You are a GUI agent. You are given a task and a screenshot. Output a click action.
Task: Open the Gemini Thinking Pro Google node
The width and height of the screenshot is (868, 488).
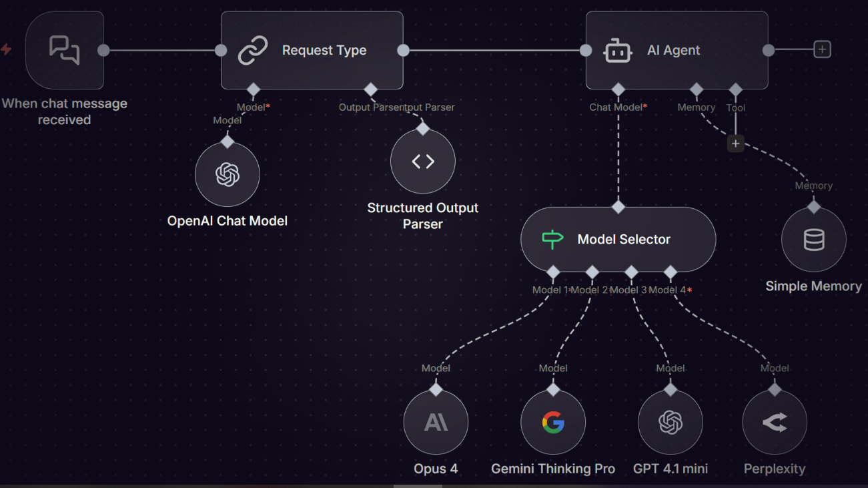click(x=553, y=423)
